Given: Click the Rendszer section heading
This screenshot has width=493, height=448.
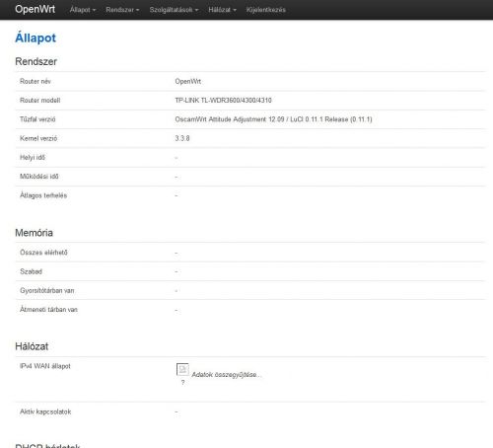Looking at the screenshot, I should tap(35, 61).
